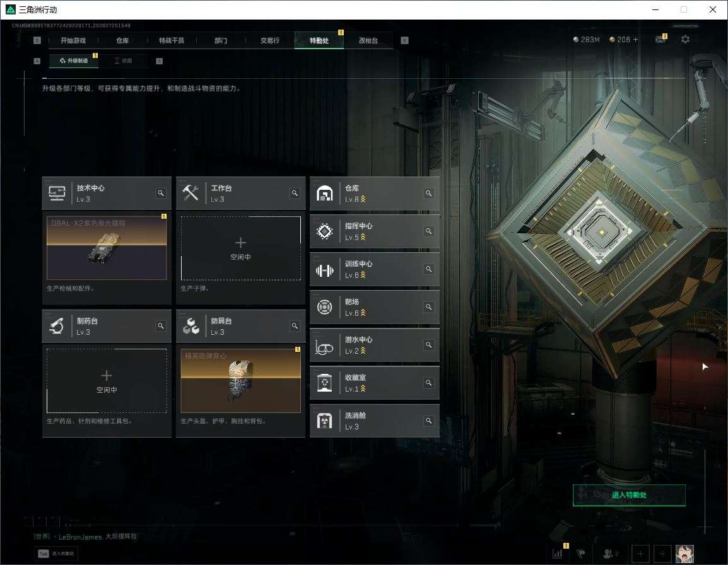The width and height of the screenshot is (728, 565).
Task: Switch to the 改枪台 tab
Action: click(x=368, y=40)
